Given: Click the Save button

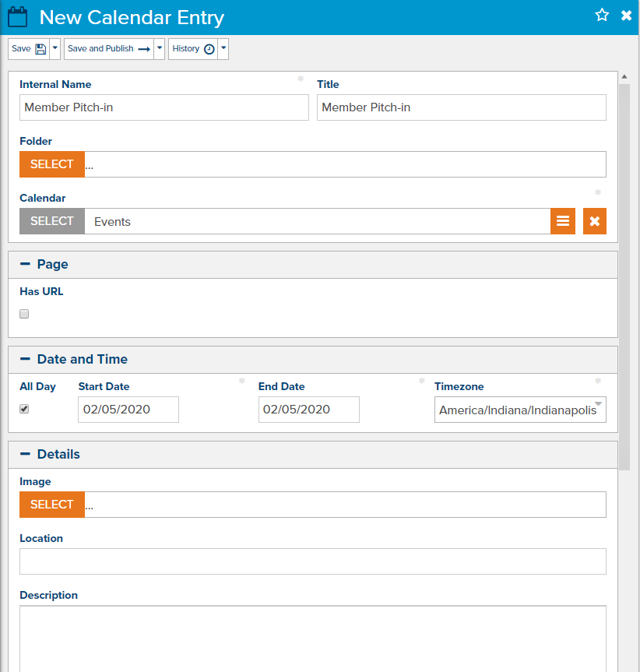Looking at the screenshot, I should [29, 49].
